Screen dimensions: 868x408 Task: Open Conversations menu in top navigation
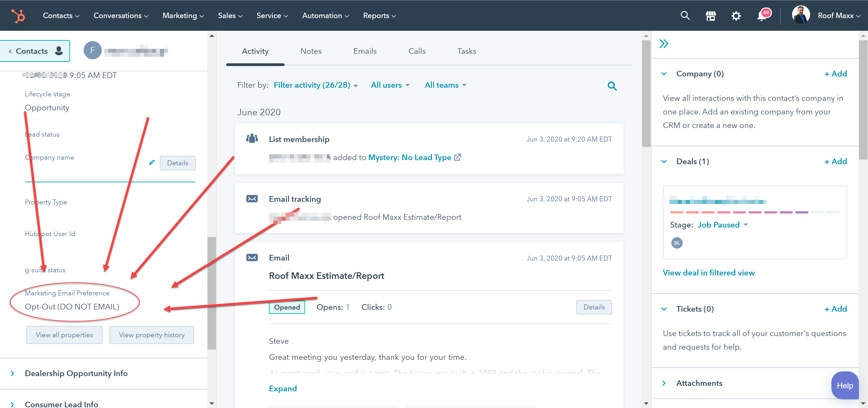[x=121, y=16]
